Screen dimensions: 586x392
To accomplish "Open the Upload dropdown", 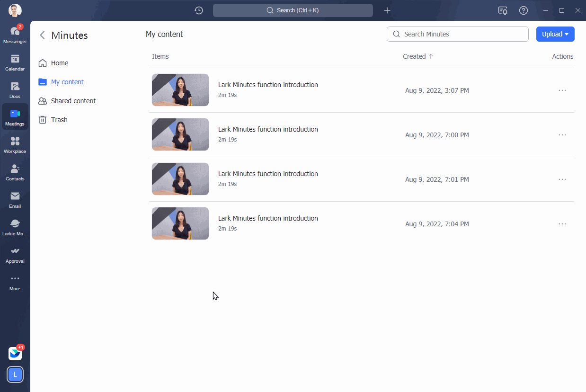I will 555,34.
